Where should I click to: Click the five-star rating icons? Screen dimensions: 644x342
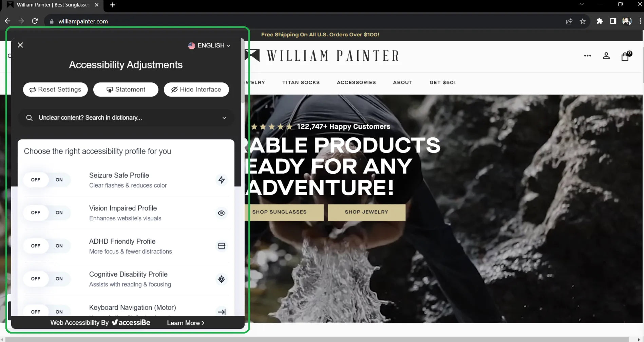coord(272,127)
